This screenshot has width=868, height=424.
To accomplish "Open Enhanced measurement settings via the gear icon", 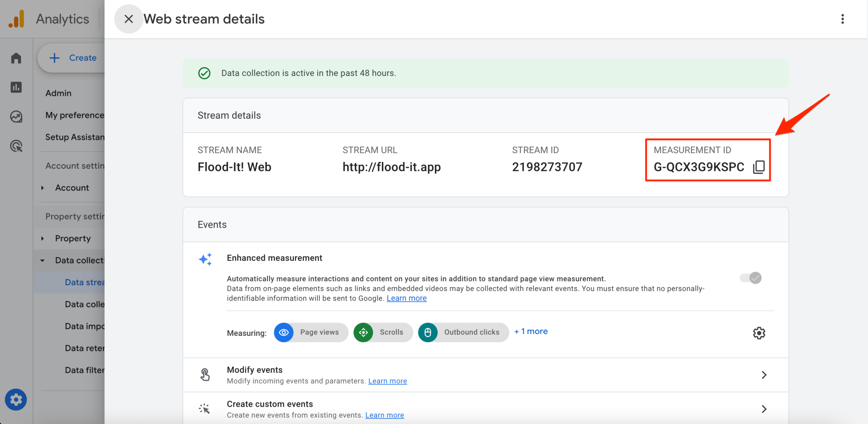I will tap(759, 333).
